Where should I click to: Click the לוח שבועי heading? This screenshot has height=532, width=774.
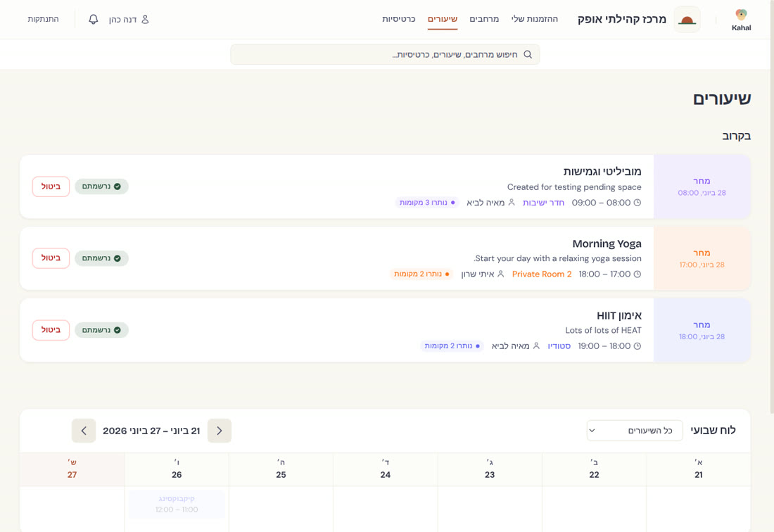pyautogui.click(x=713, y=431)
